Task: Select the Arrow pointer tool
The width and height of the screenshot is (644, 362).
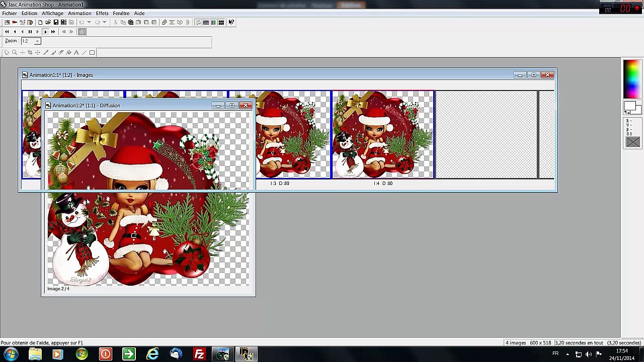Action: pyautogui.click(x=7, y=52)
